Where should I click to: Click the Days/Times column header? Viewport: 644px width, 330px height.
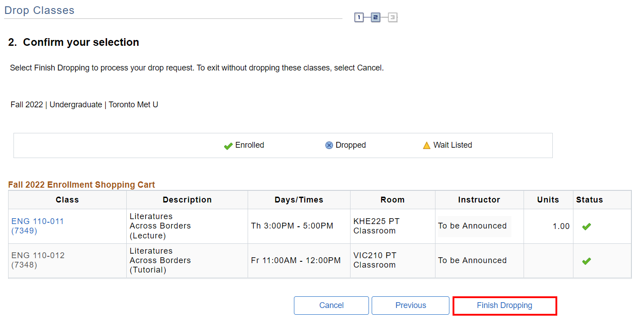tap(299, 200)
